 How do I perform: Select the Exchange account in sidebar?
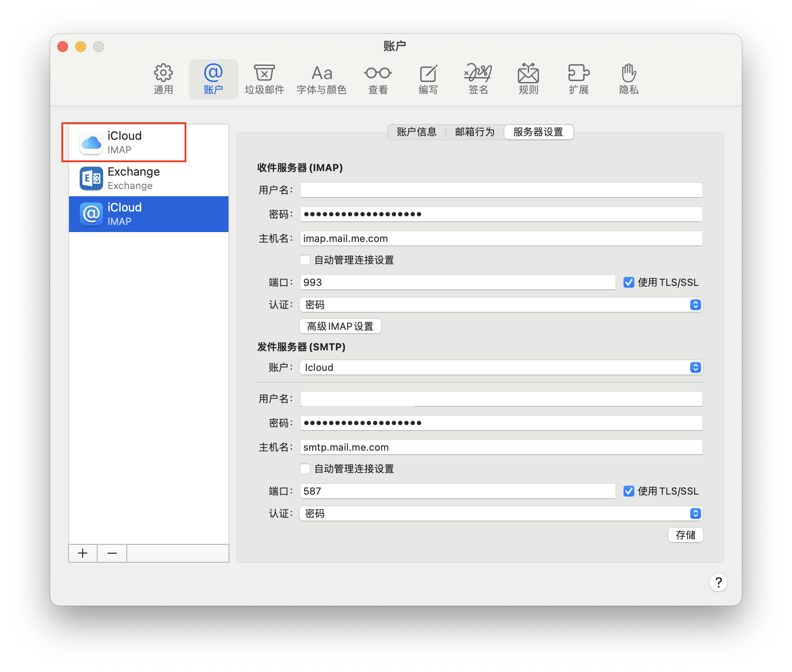(x=148, y=178)
